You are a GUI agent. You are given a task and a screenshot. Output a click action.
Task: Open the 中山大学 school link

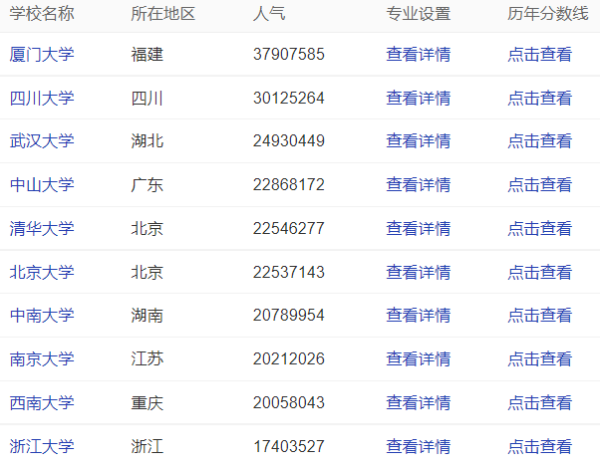42,185
